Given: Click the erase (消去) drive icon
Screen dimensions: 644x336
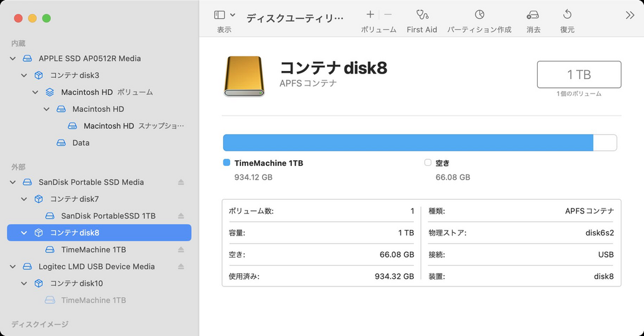Looking at the screenshot, I should [x=533, y=15].
